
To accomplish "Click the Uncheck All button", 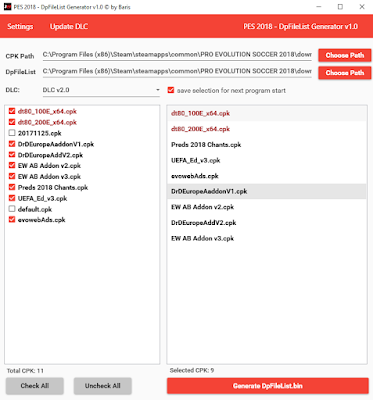I will [103, 386].
